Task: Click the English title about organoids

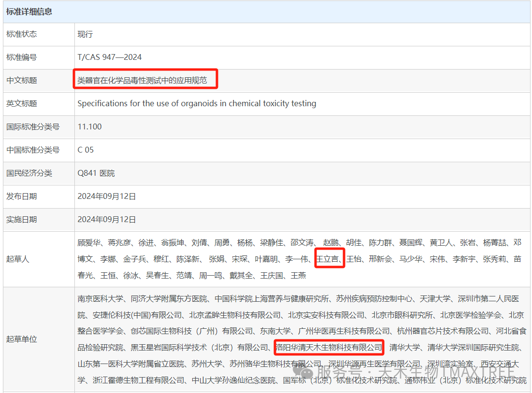Action: [x=197, y=103]
